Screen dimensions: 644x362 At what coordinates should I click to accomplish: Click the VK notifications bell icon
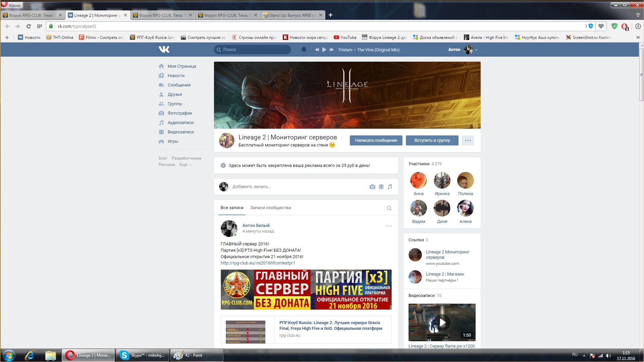click(x=304, y=50)
